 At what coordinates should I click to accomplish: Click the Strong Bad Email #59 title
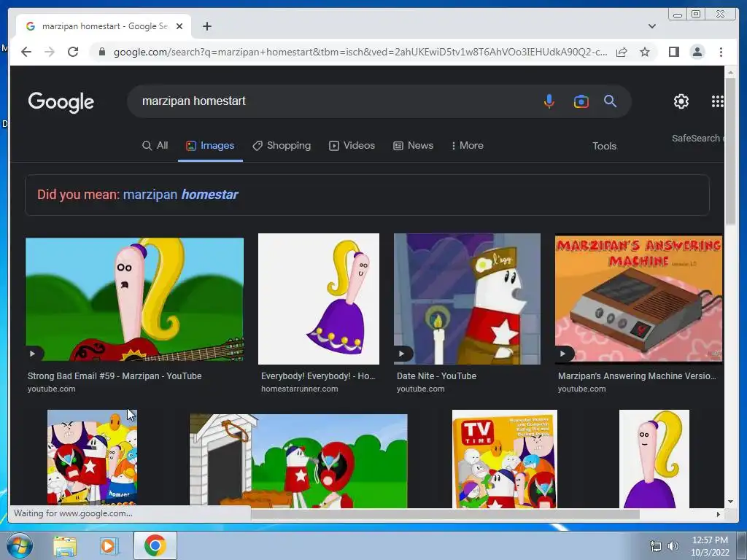tap(115, 376)
